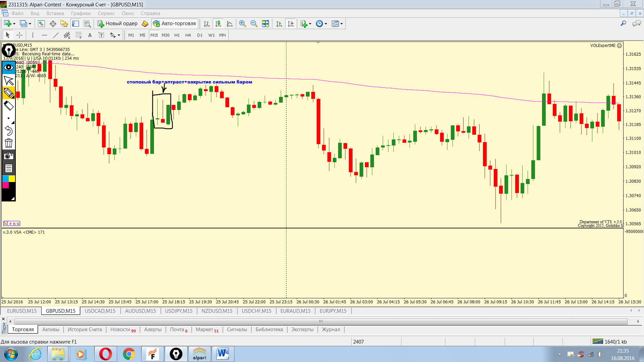Select the M30 timeframe
The height and width of the screenshot is (362, 644).
pyautogui.click(x=165, y=35)
